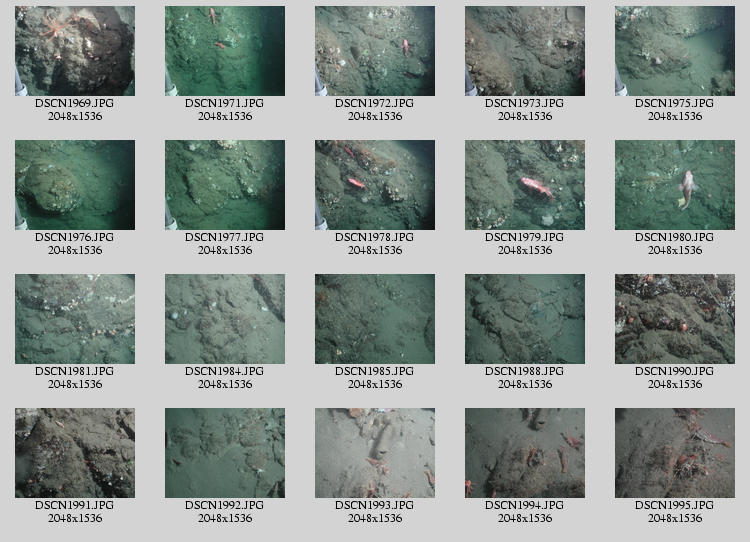Select the DSCN1972.JPG thumbnail
Image resolution: width=750 pixels, height=542 pixels.
point(375,51)
